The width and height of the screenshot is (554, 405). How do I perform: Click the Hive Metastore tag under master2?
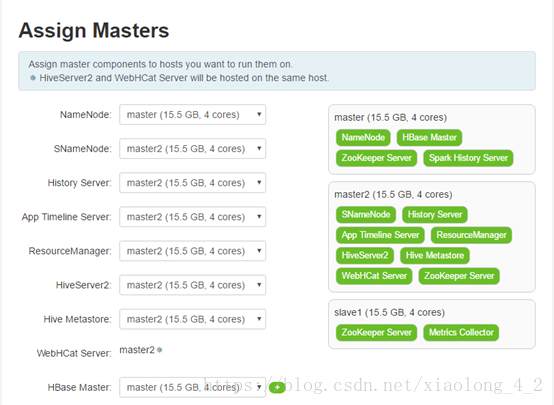pyautogui.click(x=435, y=256)
